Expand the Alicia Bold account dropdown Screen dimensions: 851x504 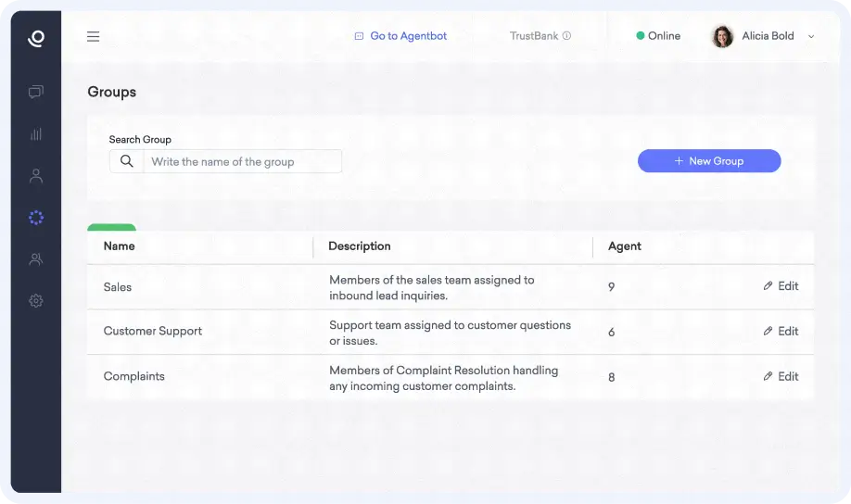[811, 37]
